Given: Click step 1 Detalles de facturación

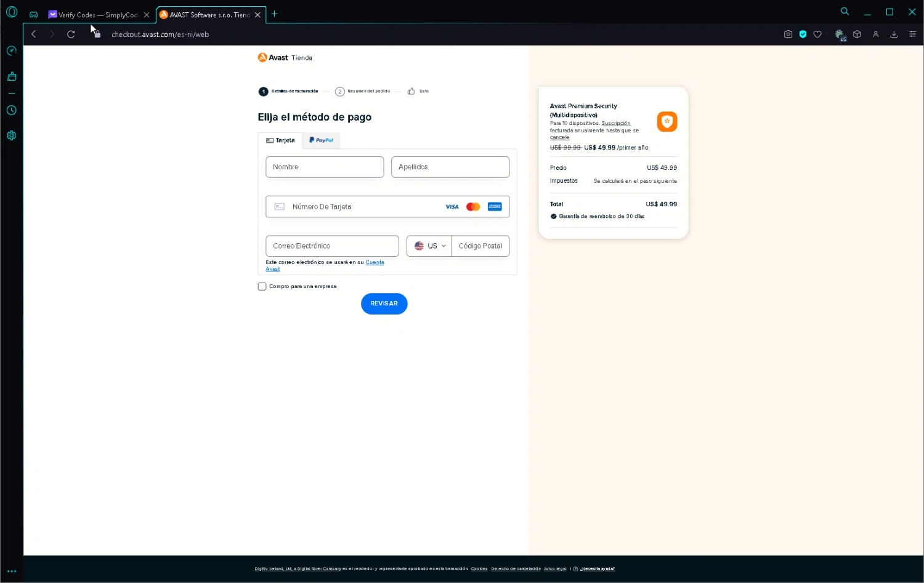Looking at the screenshot, I should pyautogui.click(x=288, y=91).
